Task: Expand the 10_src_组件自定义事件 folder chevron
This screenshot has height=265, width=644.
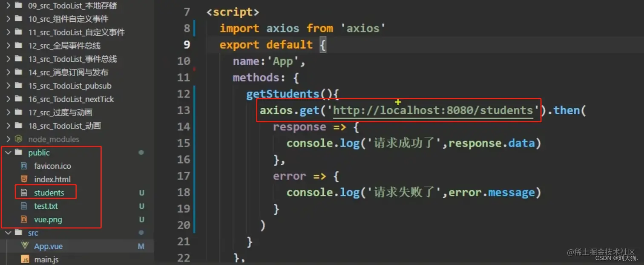Action: (x=9, y=19)
